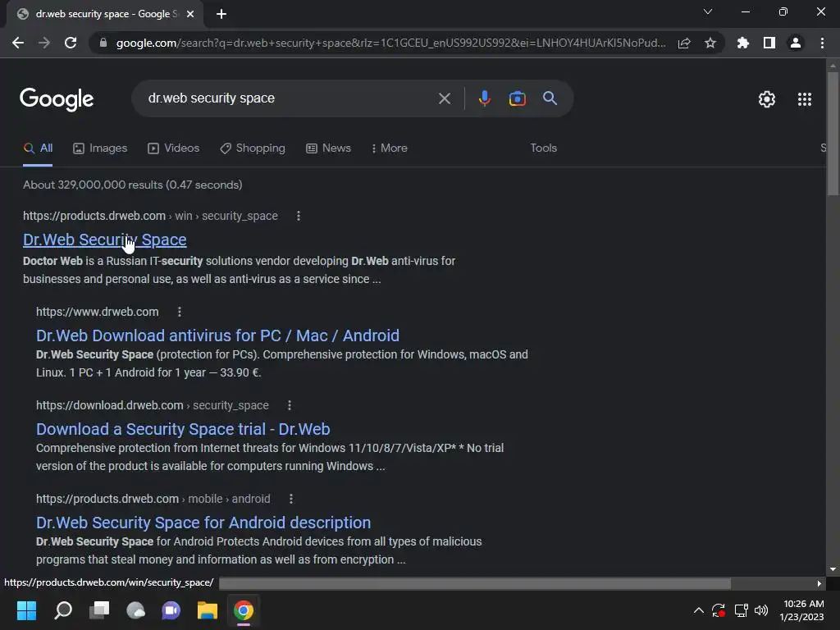Click the Chrome taskbar icon
The height and width of the screenshot is (630, 840).
point(243,610)
